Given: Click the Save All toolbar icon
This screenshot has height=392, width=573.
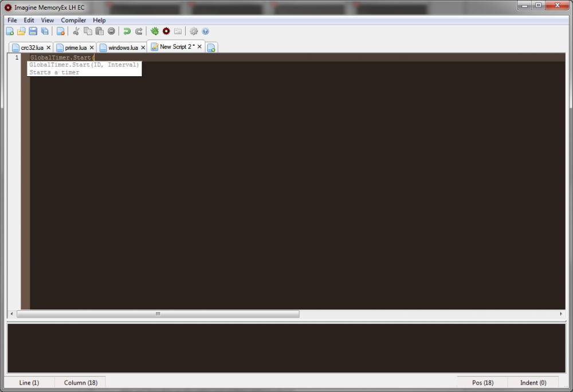Looking at the screenshot, I should (x=45, y=32).
